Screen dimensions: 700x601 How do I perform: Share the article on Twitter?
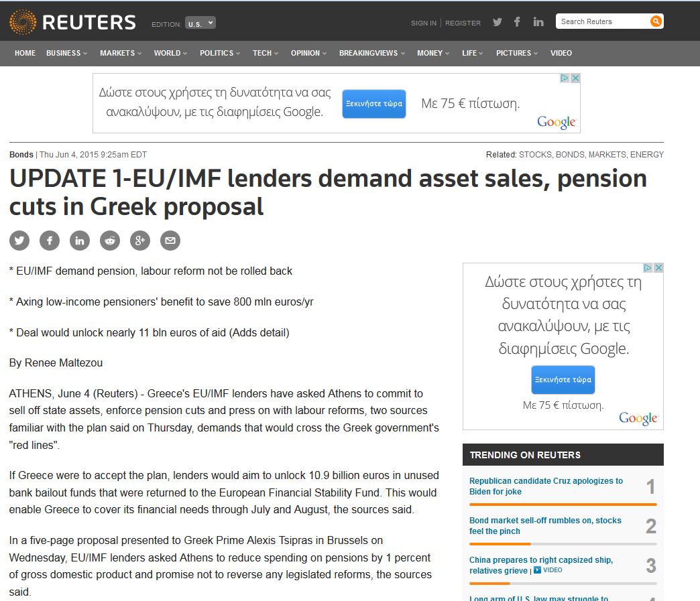pyautogui.click(x=19, y=240)
